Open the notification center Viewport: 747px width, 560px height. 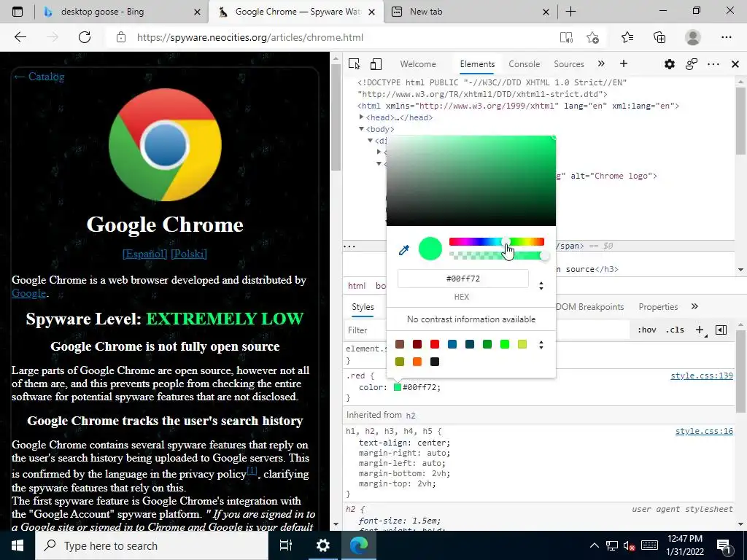(724, 546)
